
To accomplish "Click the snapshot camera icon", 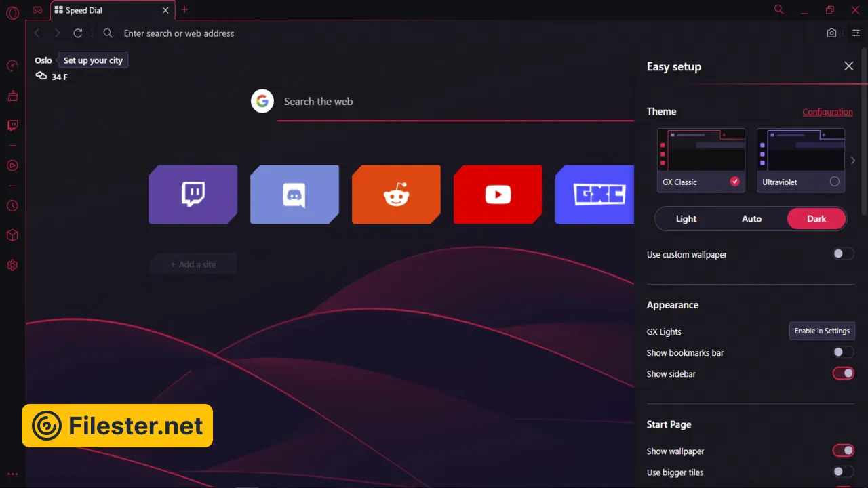I will pyautogui.click(x=831, y=33).
